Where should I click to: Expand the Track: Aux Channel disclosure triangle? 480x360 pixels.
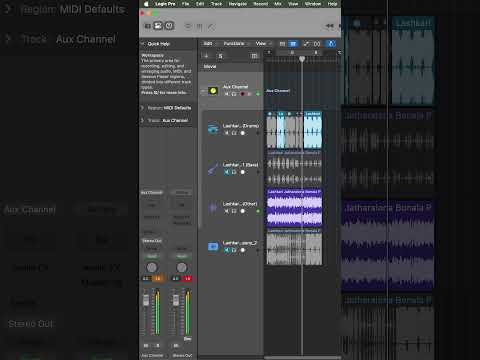(x=143, y=120)
